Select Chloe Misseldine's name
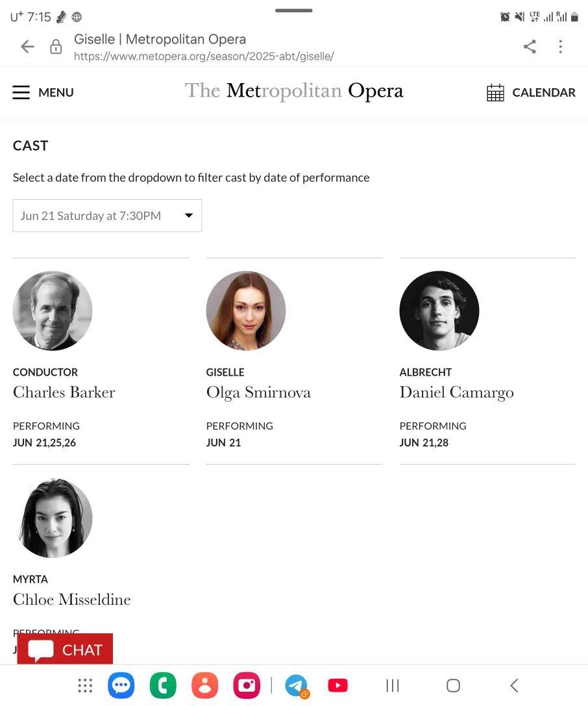This screenshot has height=706, width=588. 72,600
